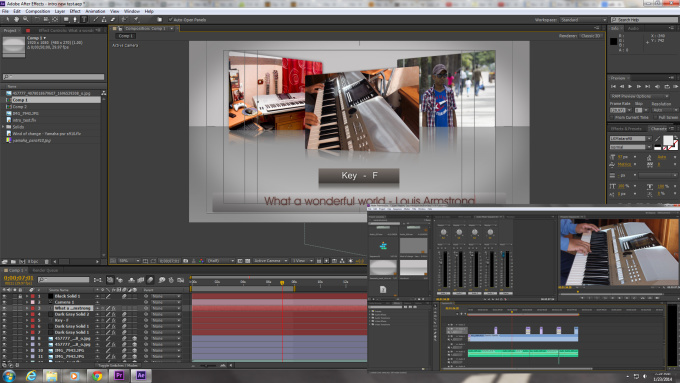Click Toggle Switches / Modes button
Image resolution: width=680 pixels, height=383 pixels.
(117, 366)
